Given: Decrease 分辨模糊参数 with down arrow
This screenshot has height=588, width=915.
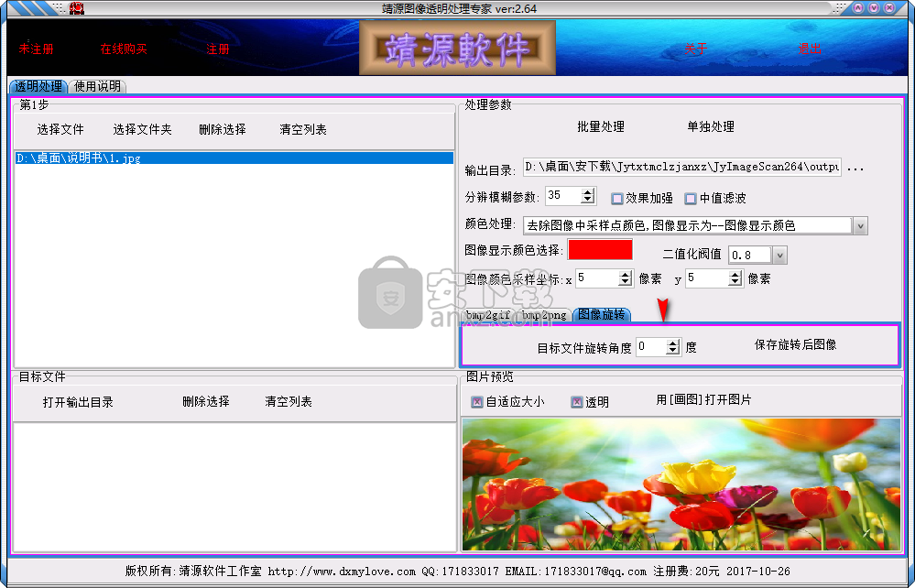Looking at the screenshot, I should tap(588, 200).
